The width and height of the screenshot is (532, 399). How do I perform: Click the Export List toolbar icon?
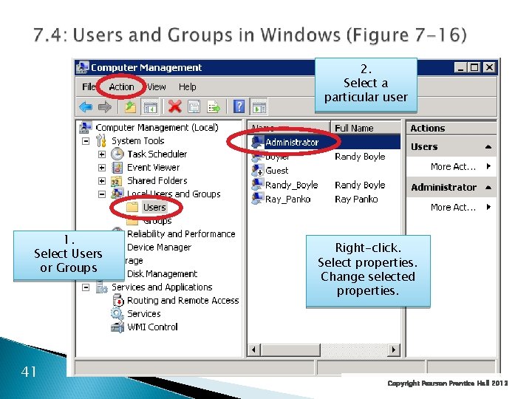click(214, 107)
